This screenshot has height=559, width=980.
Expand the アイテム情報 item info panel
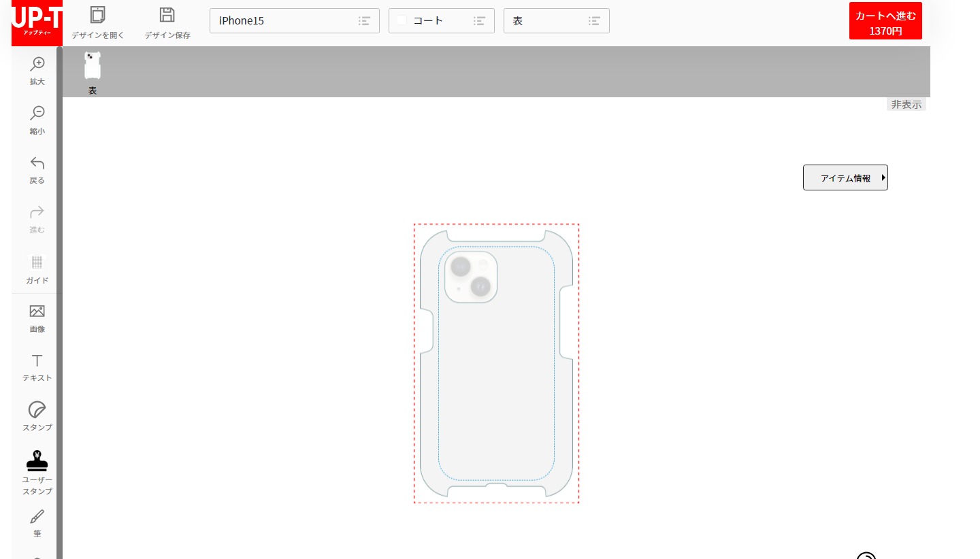(845, 177)
